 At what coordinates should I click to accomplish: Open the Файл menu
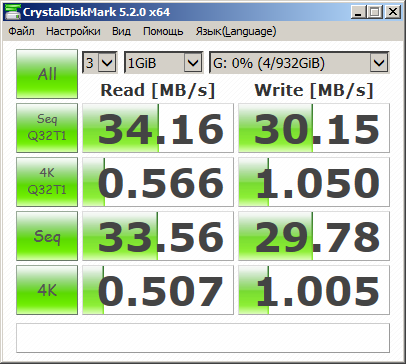click(x=21, y=31)
